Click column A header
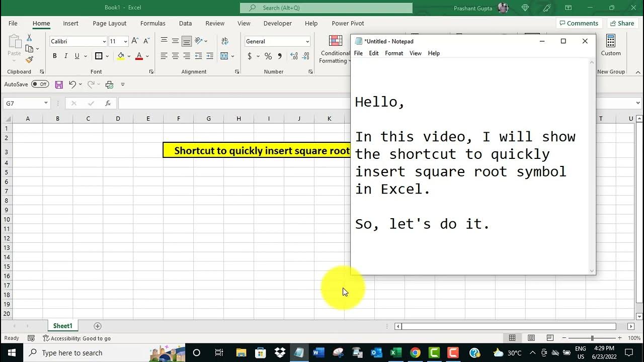This screenshot has width=644, height=362. (x=28, y=119)
